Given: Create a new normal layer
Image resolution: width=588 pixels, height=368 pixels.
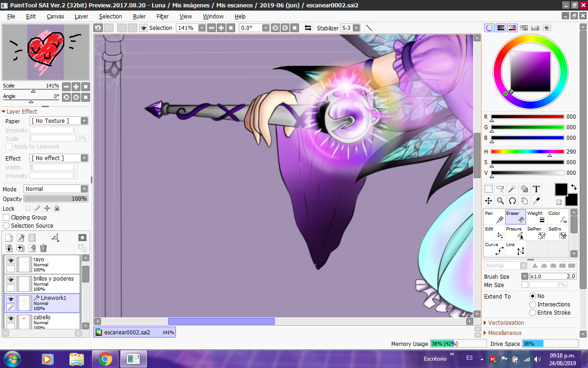Looking at the screenshot, I should coord(9,238).
